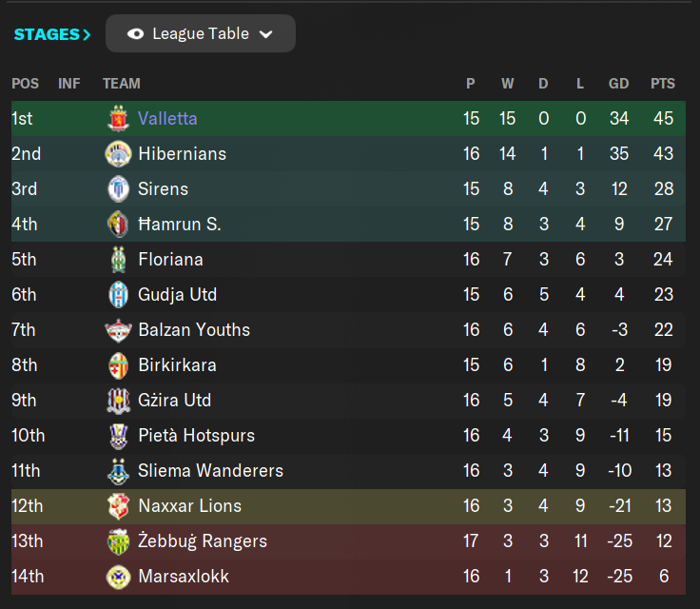This screenshot has width=700, height=609.
Task: Click the Floriana club badge
Action: click(x=118, y=260)
